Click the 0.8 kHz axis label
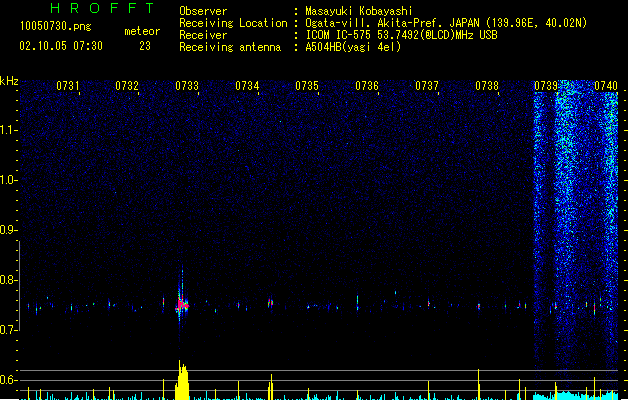629x400 pixels. (8, 280)
